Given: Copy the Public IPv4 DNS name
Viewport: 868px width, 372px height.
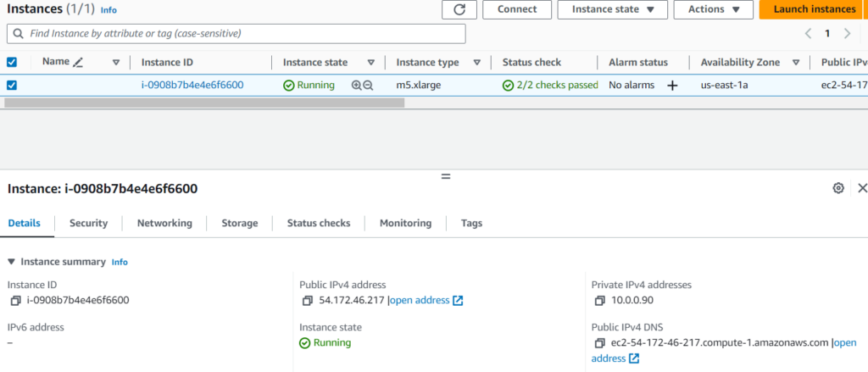Looking at the screenshot, I should click(x=600, y=342).
